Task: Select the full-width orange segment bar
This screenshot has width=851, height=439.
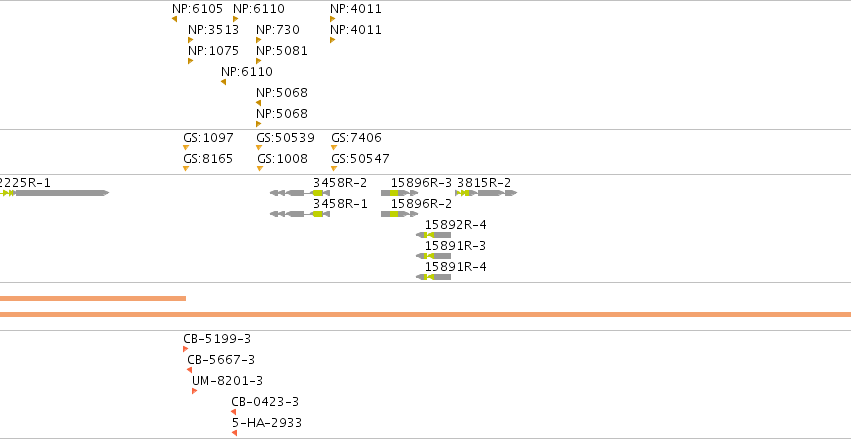Action: (x=426, y=315)
